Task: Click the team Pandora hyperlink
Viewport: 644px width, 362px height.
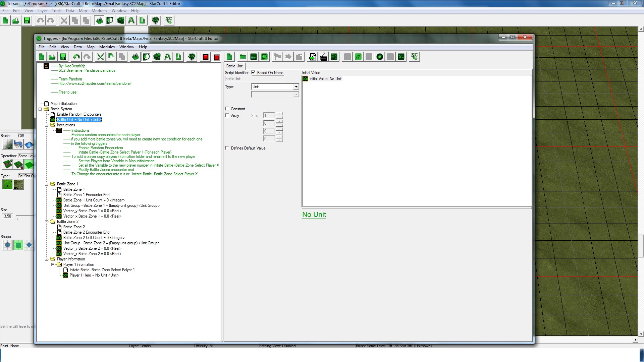Action: (95, 83)
